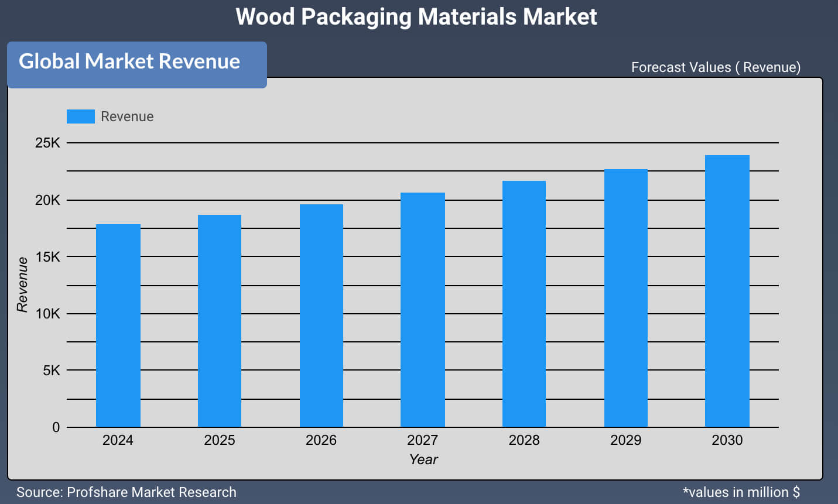Viewport: 838px width, 504px height.
Task: Click the Global Market Revenue header badge
Action: 137,65
